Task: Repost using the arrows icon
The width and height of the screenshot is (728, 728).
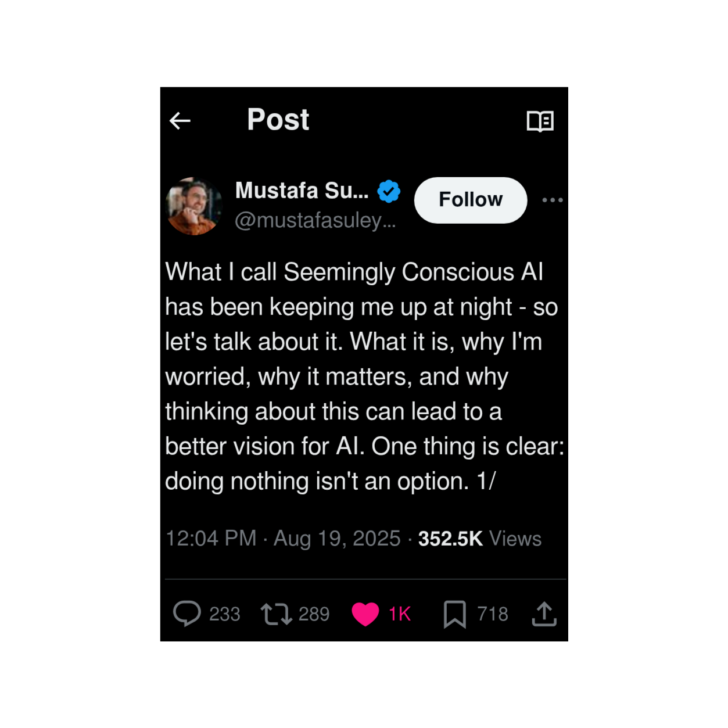Action: tap(276, 614)
